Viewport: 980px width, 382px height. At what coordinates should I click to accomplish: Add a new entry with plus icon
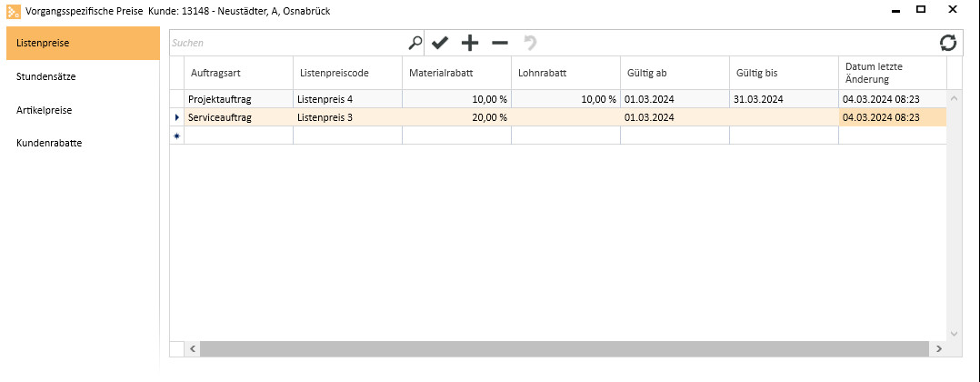469,43
